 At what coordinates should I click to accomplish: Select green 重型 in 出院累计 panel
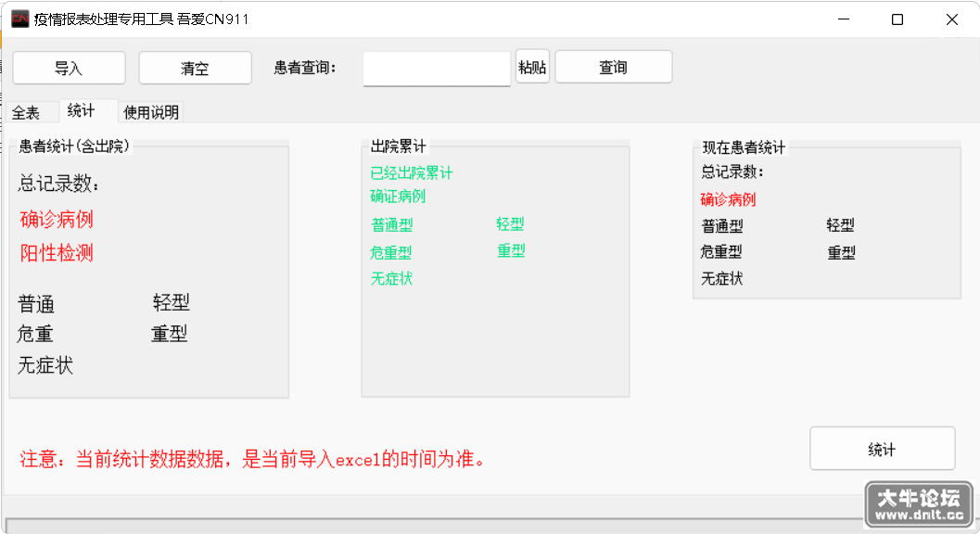click(511, 250)
